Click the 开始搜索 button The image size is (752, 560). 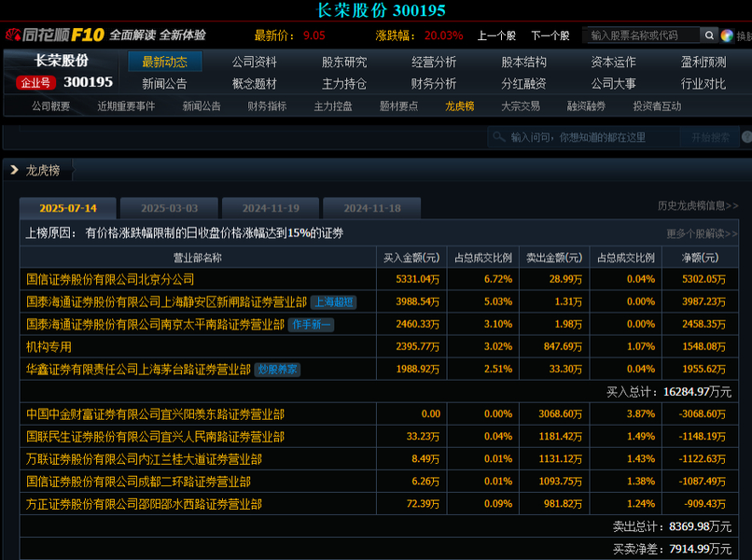click(710, 138)
